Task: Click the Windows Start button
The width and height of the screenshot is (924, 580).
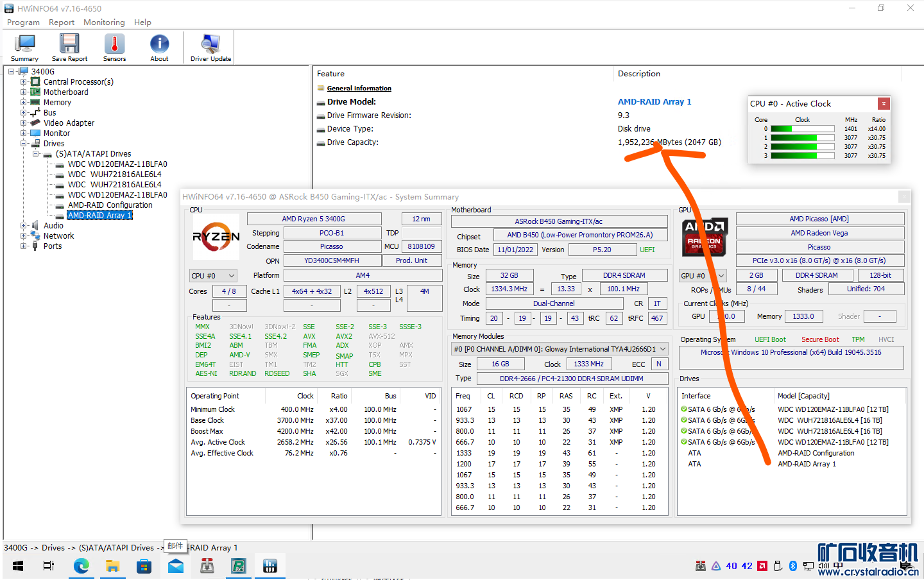Action: pos(18,566)
